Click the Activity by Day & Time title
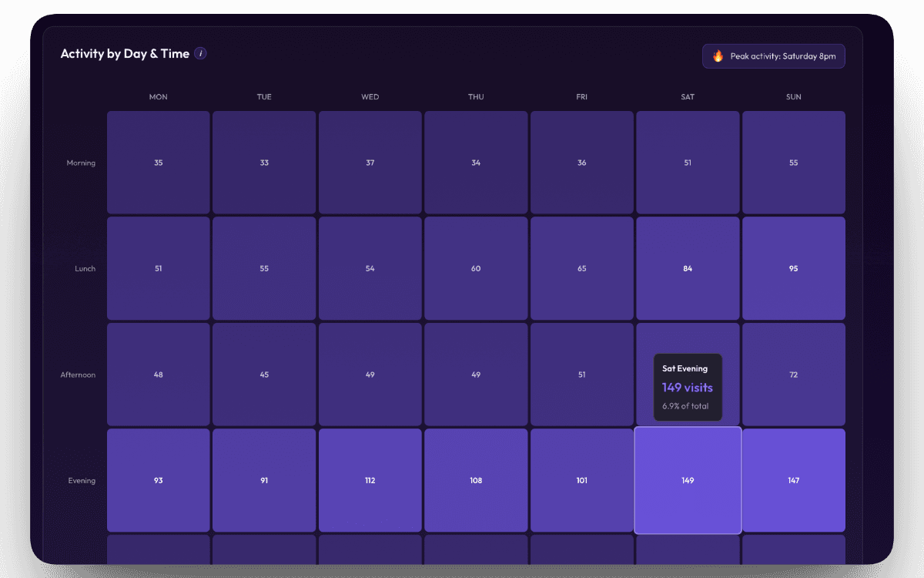The height and width of the screenshot is (578, 924). (125, 53)
